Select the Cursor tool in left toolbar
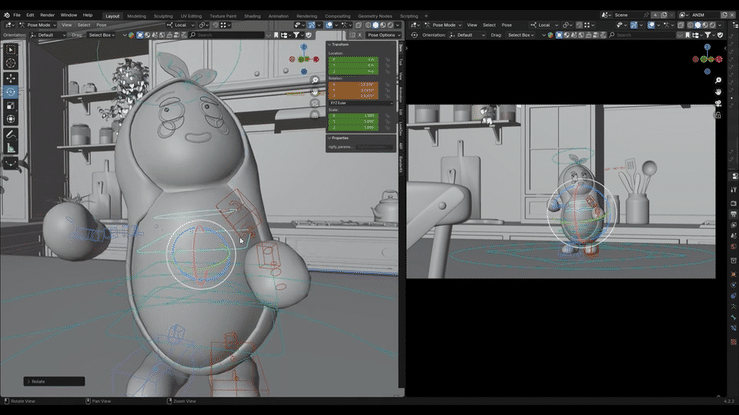 (x=11, y=63)
